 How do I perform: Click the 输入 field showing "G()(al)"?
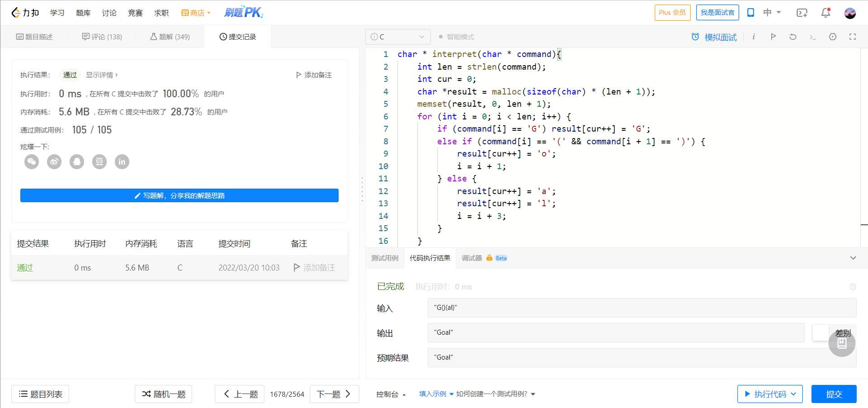(x=642, y=308)
